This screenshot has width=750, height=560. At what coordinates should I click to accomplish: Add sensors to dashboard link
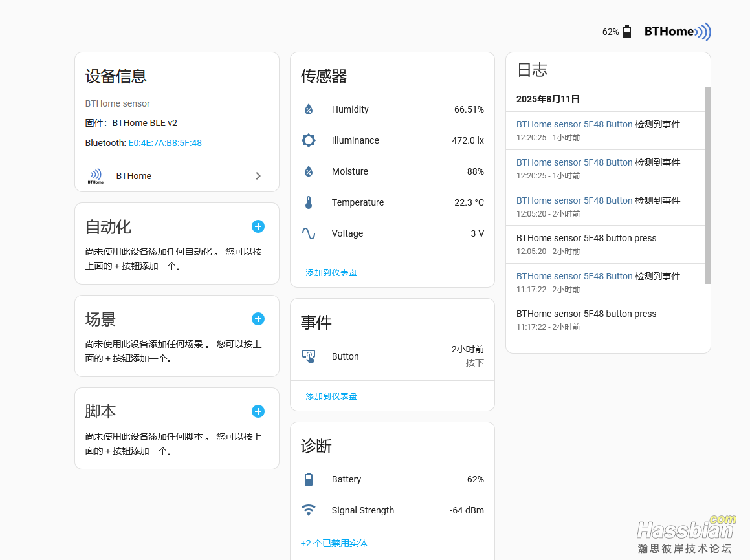(331, 273)
